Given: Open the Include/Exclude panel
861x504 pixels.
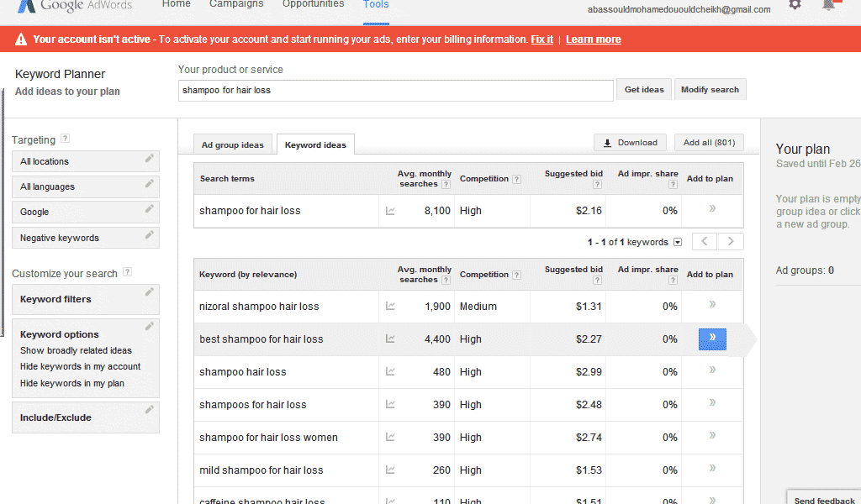Looking at the screenshot, I should pos(86,417).
